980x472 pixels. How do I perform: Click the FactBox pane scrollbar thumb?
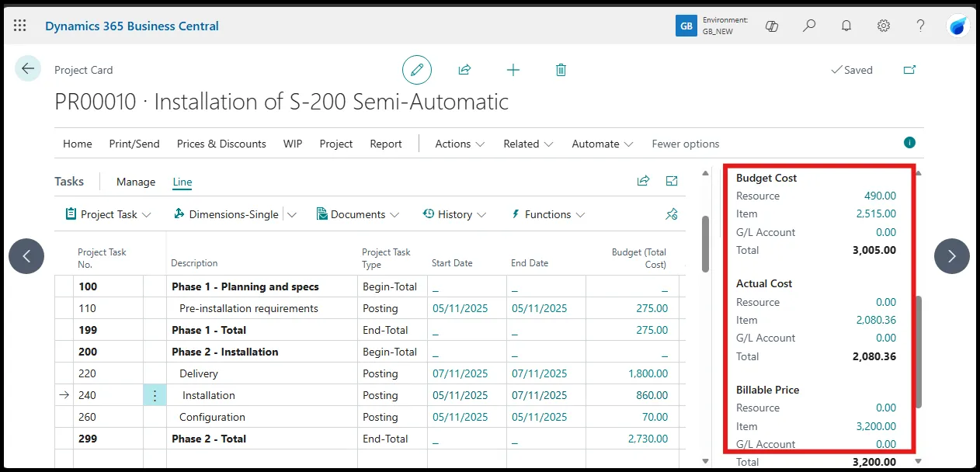point(919,352)
